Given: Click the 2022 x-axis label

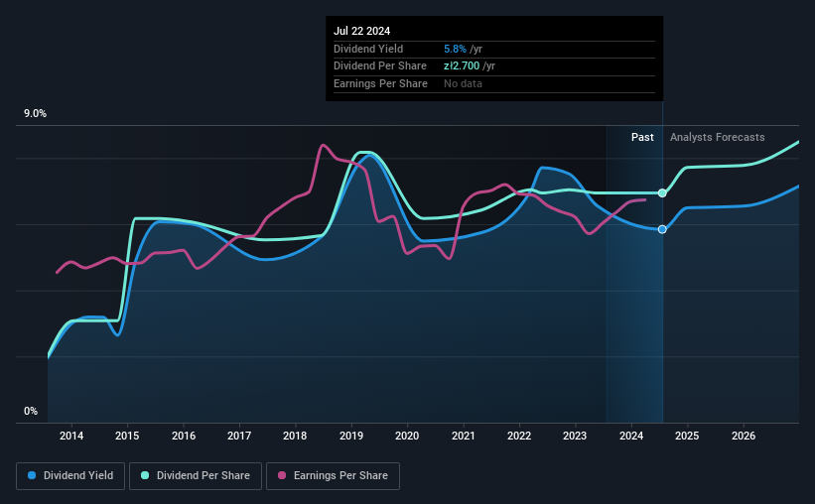Looking at the screenshot, I should (x=519, y=436).
